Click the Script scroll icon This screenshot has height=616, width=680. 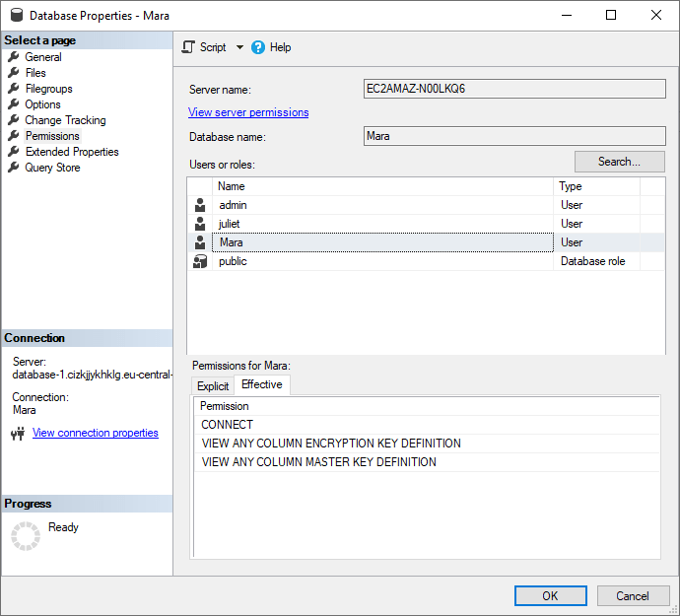click(x=188, y=47)
